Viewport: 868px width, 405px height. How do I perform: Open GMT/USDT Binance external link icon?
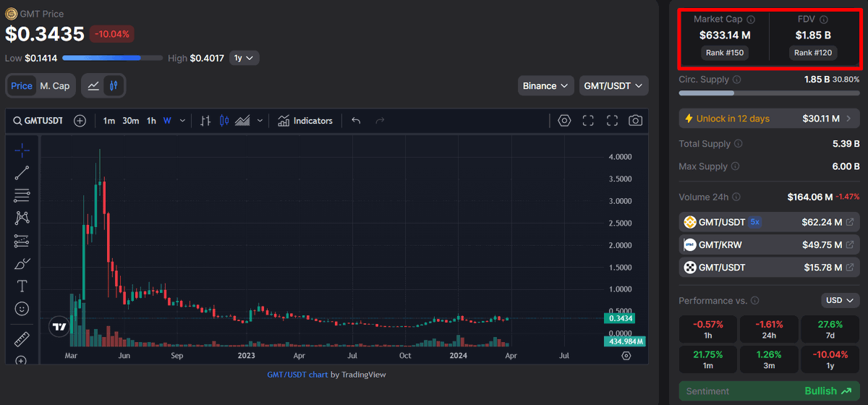(850, 222)
